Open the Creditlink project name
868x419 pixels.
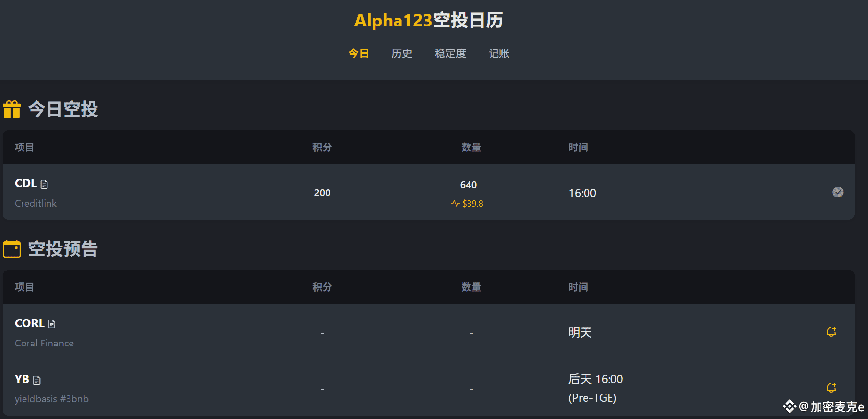click(x=36, y=203)
